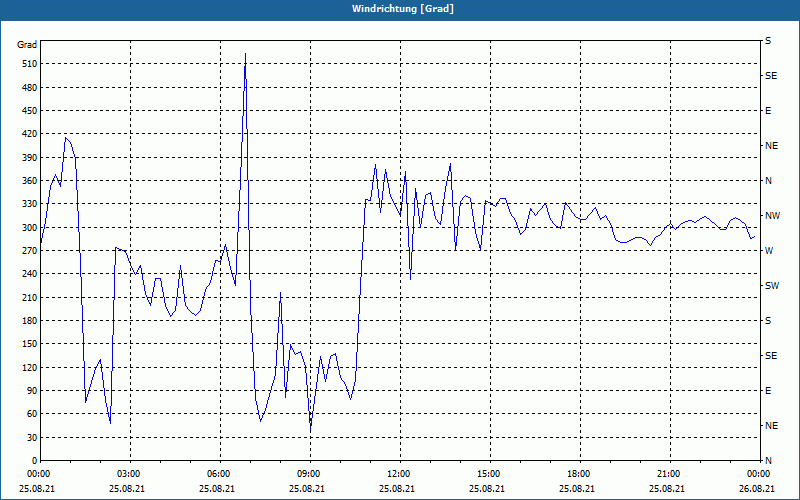Viewport: 800px width, 500px height.
Task: Click the SE compass label level with 480
Action: pyautogui.click(x=771, y=76)
